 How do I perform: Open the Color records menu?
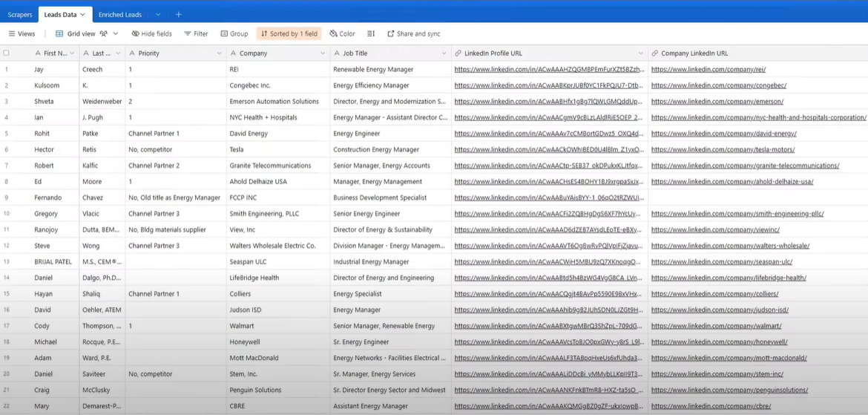tap(342, 34)
